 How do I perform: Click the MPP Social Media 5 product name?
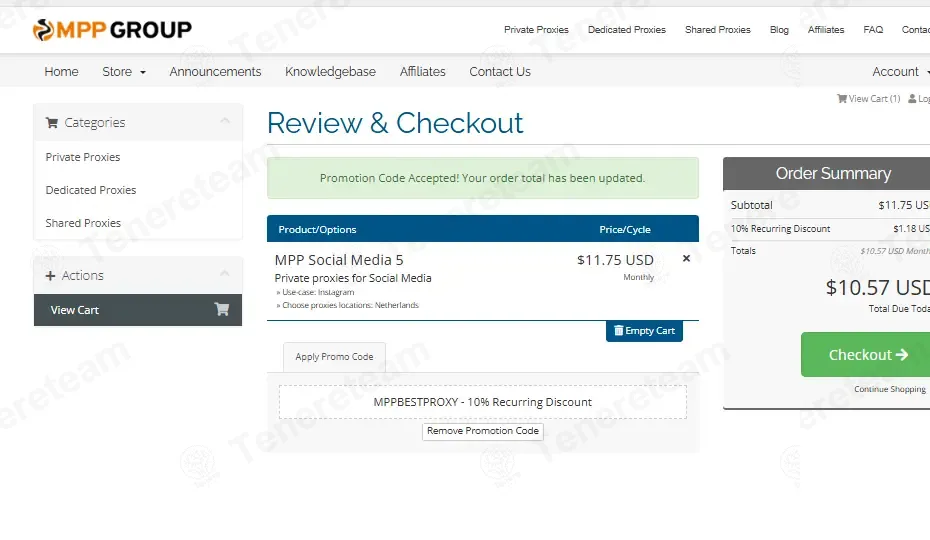[x=339, y=260]
